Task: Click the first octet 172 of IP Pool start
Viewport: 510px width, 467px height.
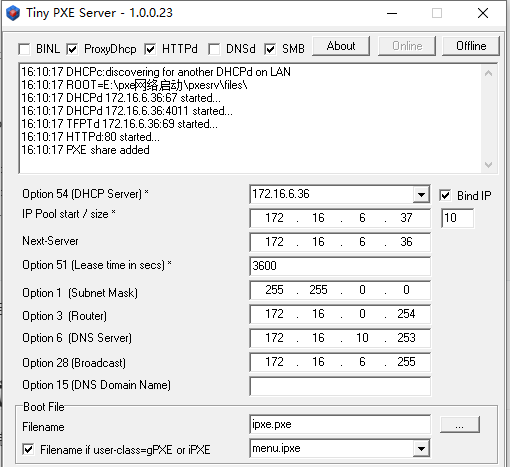Action: pos(274,218)
